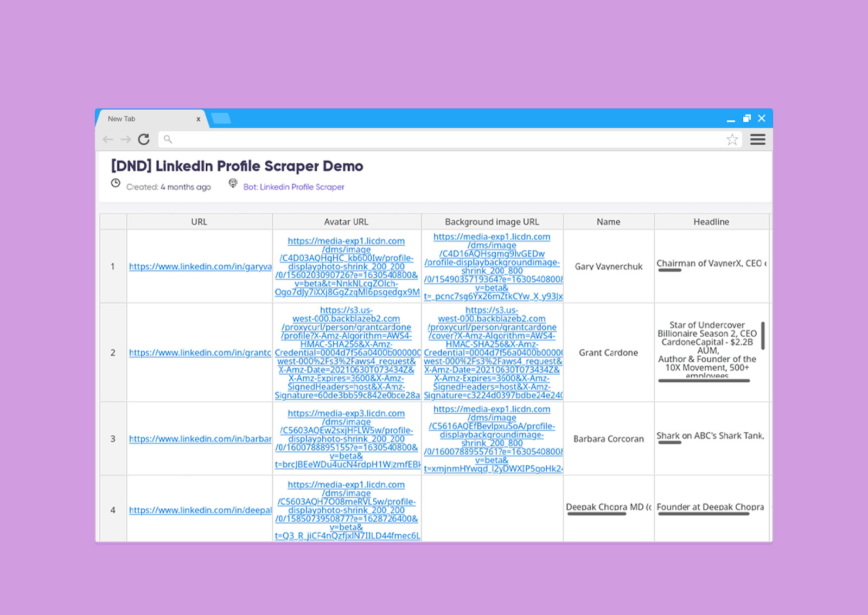
Task: Click the clock icon next to Created date
Action: (116, 183)
